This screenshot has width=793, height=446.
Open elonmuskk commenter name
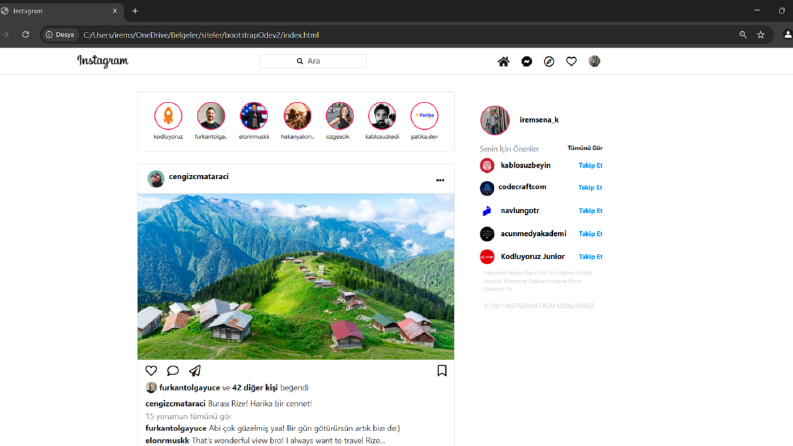[167, 440]
